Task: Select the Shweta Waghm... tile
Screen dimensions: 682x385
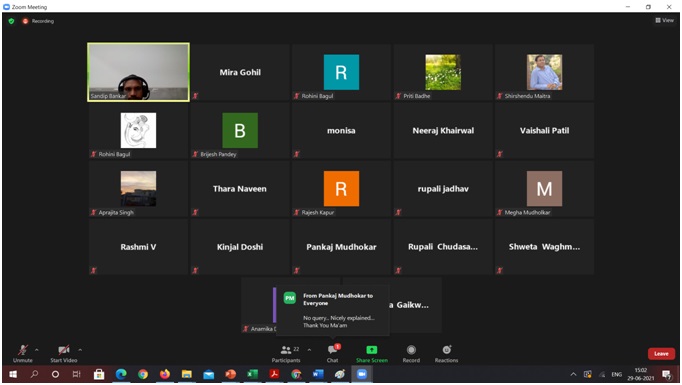Action: coord(545,247)
